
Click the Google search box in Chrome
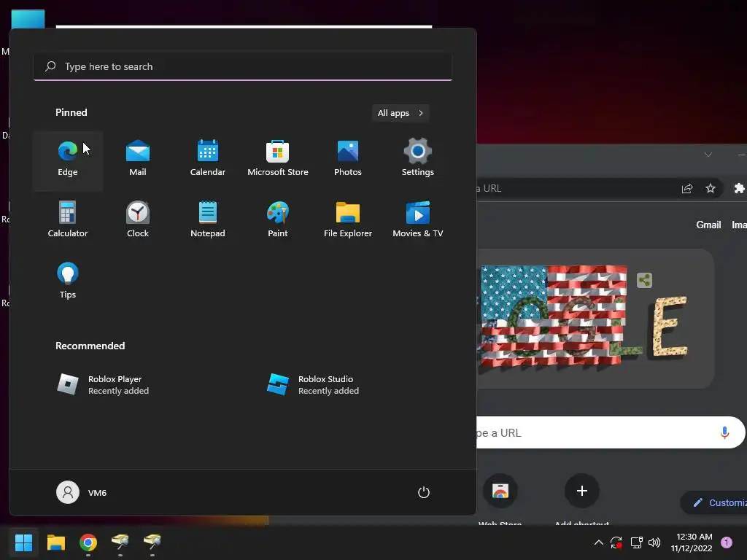click(611, 432)
